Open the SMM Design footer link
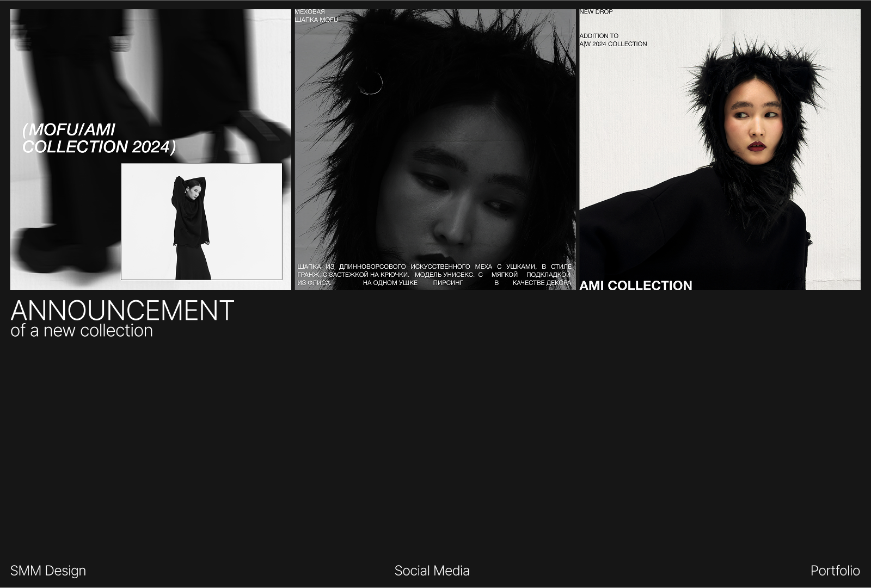Image resolution: width=871 pixels, height=588 pixels. pyautogui.click(x=48, y=571)
